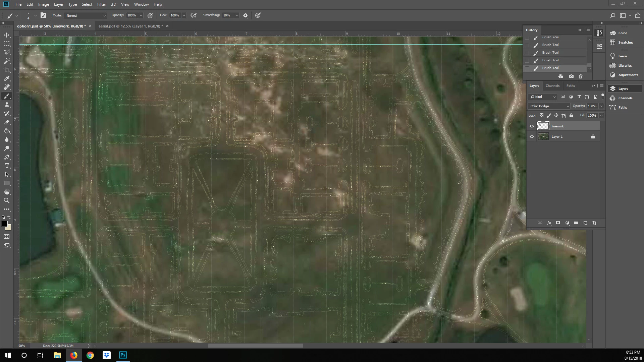Open the brush Mode Normal dropdown

click(86, 15)
